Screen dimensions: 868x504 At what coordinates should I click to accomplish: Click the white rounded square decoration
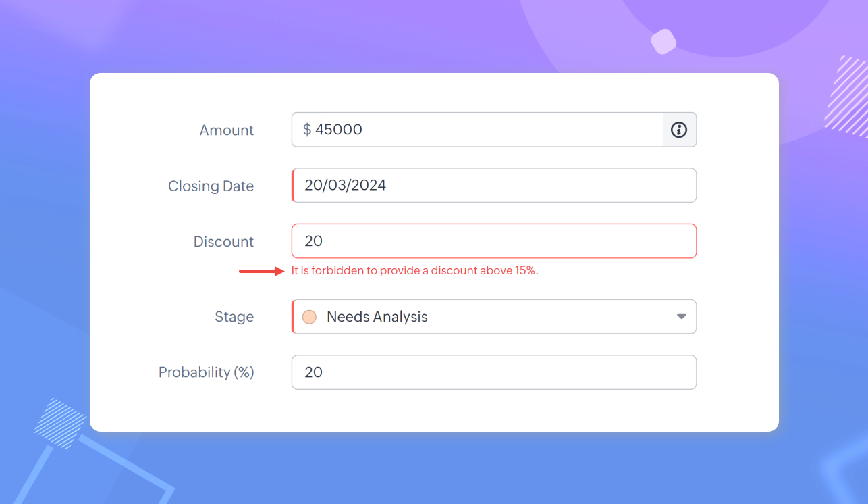663,41
